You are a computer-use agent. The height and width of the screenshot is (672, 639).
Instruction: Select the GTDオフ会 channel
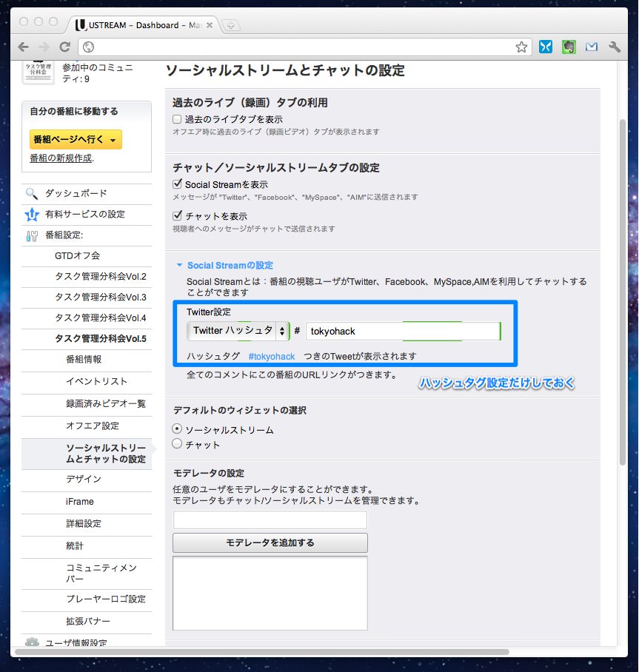[x=77, y=256]
